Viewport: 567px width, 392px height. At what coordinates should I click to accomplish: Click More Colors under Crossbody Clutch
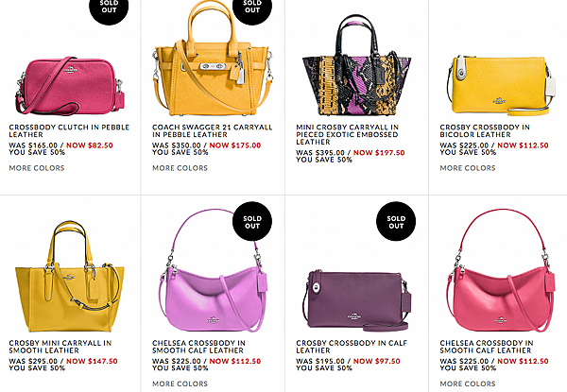[37, 168]
